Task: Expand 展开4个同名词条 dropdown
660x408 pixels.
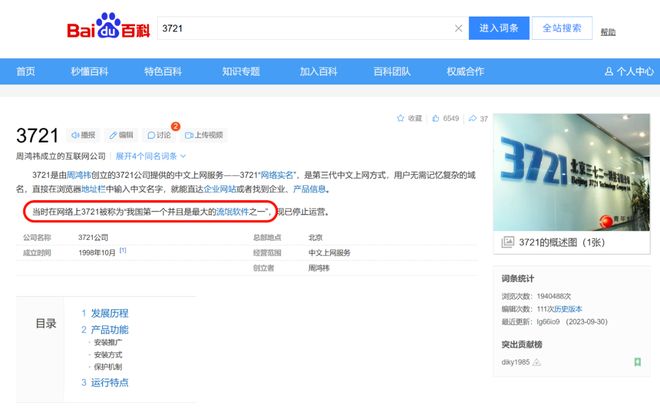Action: [149, 156]
